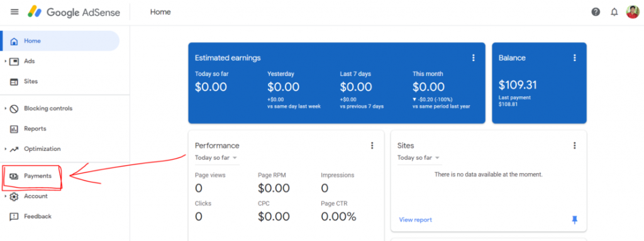
Task: Select Sites in the sidebar
Action: coord(31,81)
